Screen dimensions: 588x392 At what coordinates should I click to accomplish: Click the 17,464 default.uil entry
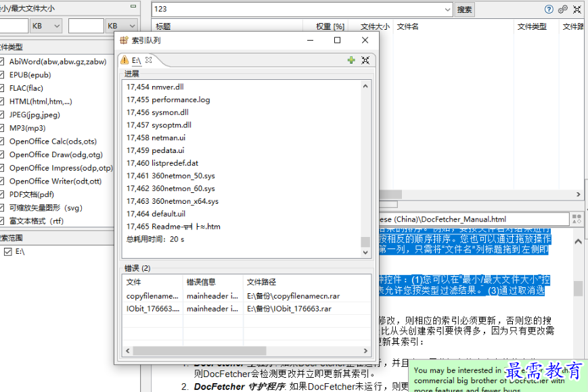[156, 214]
